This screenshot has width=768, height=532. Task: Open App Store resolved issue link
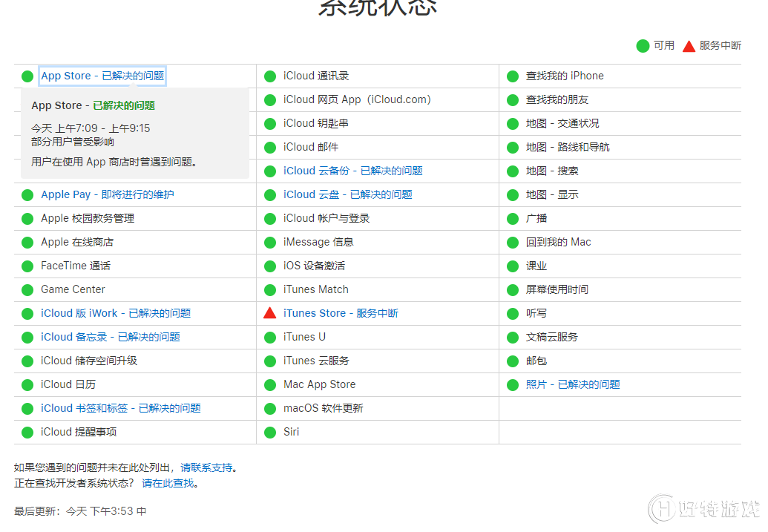coord(102,76)
